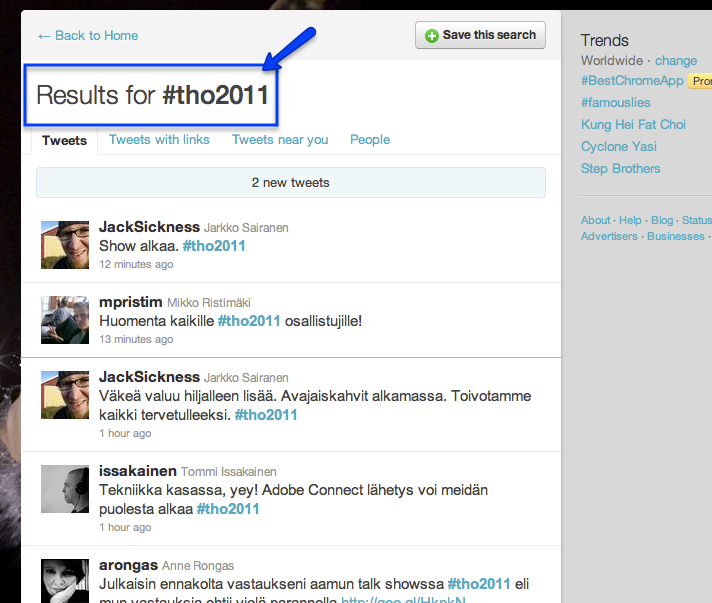Open issakainen profile picture
712x603 pixels.
coord(65,489)
